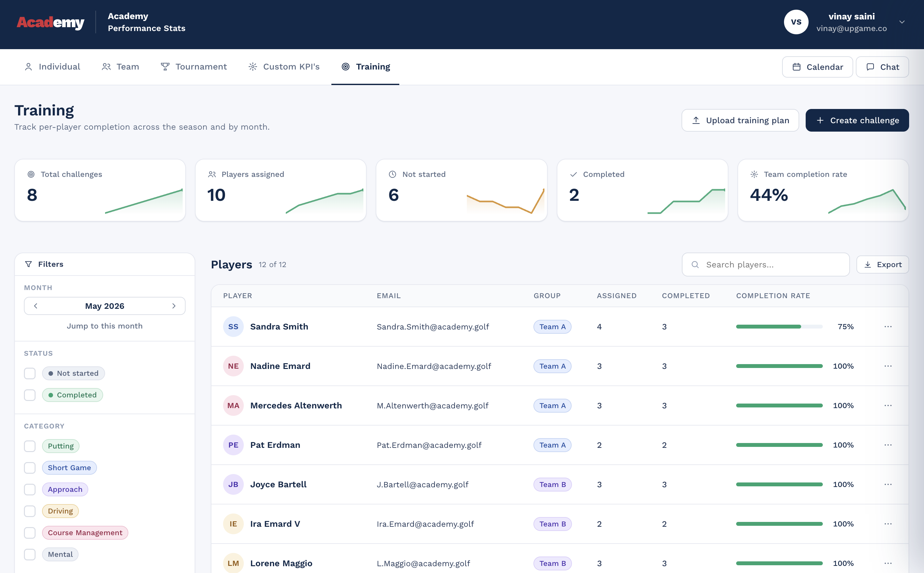Open the Custom KPI's tab
This screenshot has width=924, height=573.
click(284, 67)
